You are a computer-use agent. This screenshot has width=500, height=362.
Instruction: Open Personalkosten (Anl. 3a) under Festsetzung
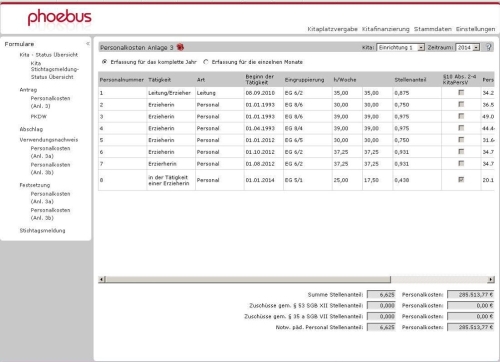click(50, 197)
